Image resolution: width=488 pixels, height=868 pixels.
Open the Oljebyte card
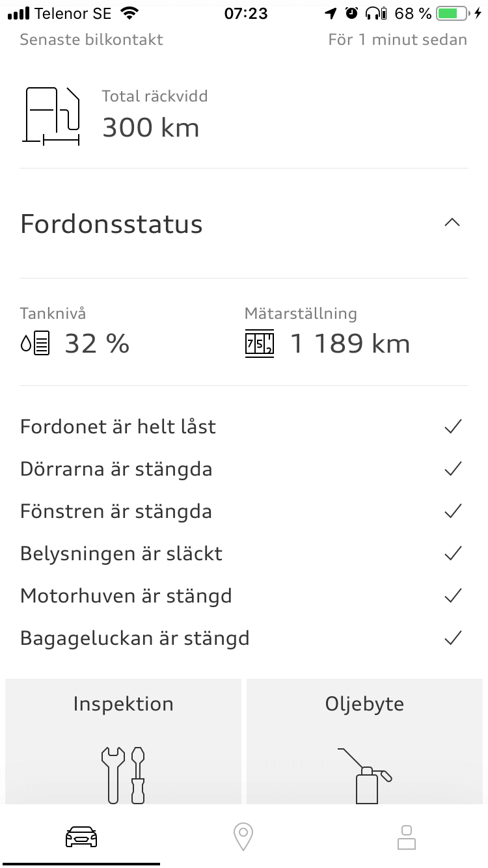tap(365, 742)
